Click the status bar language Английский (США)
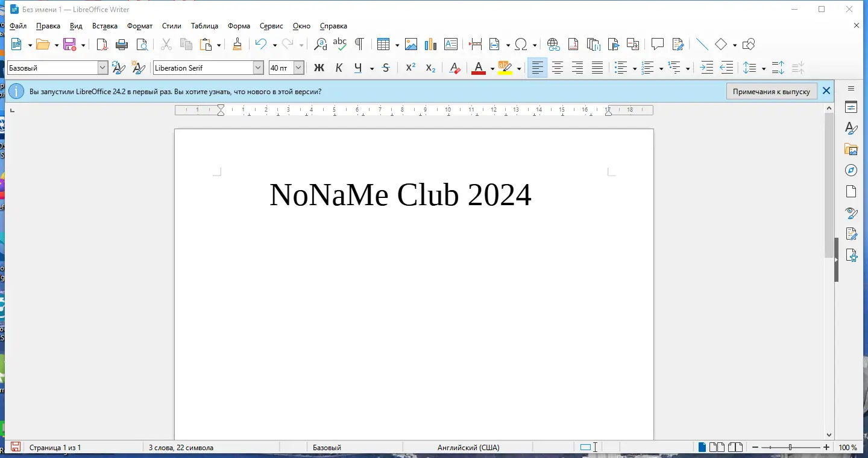Image resolution: width=868 pixels, height=458 pixels. [x=468, y=448]
